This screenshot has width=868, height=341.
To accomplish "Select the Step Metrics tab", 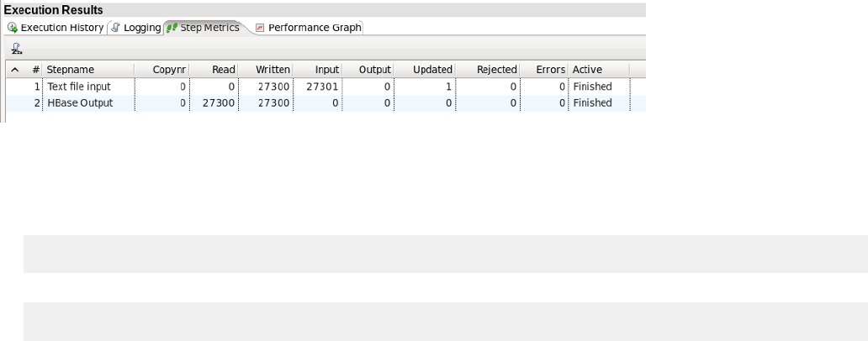I will [x=209, y=28].
